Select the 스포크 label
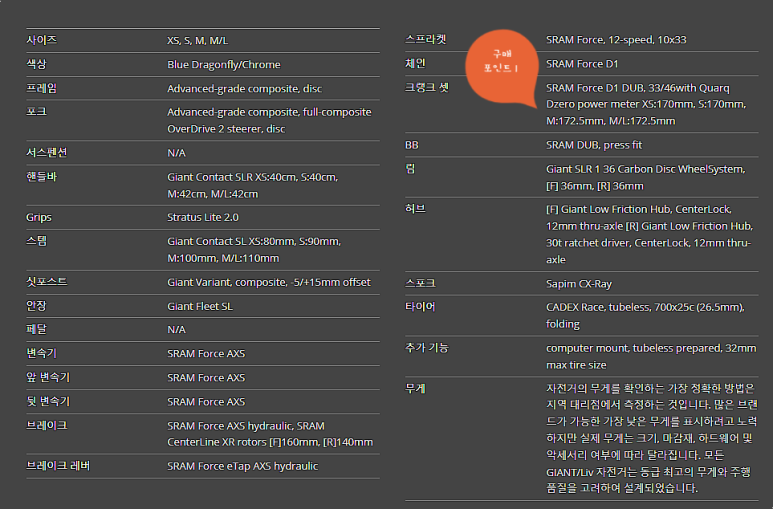 point(420,283)
